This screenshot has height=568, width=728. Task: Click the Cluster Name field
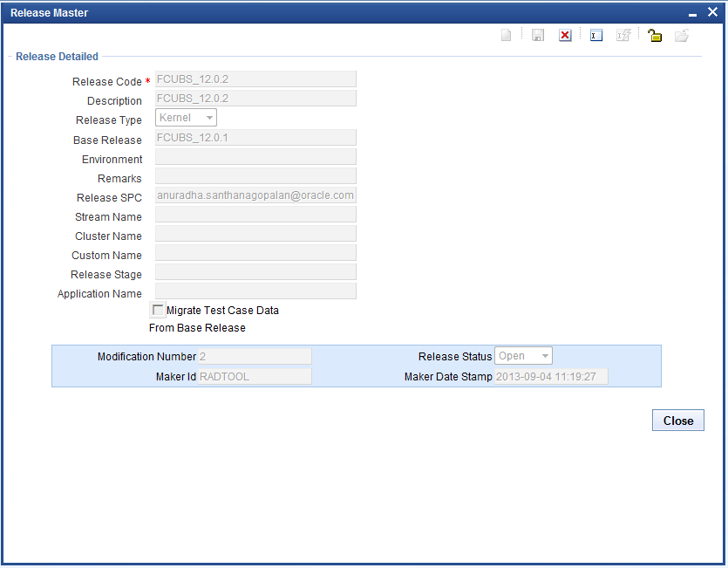coord(255,233)
